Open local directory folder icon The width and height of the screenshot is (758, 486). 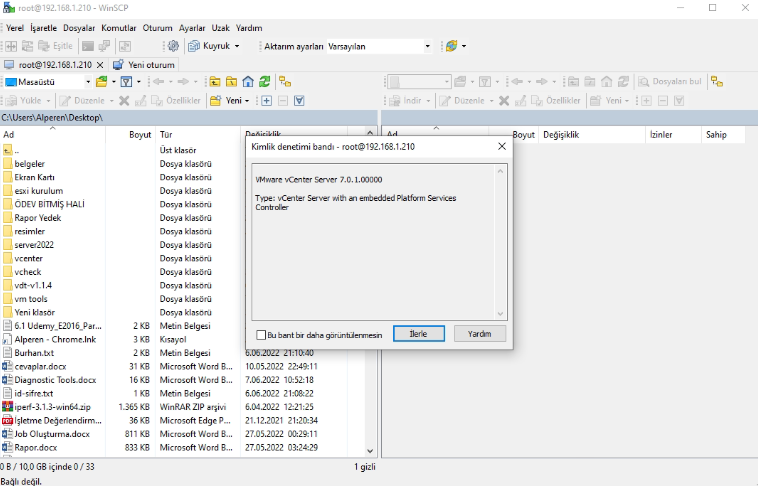[102, 82]
